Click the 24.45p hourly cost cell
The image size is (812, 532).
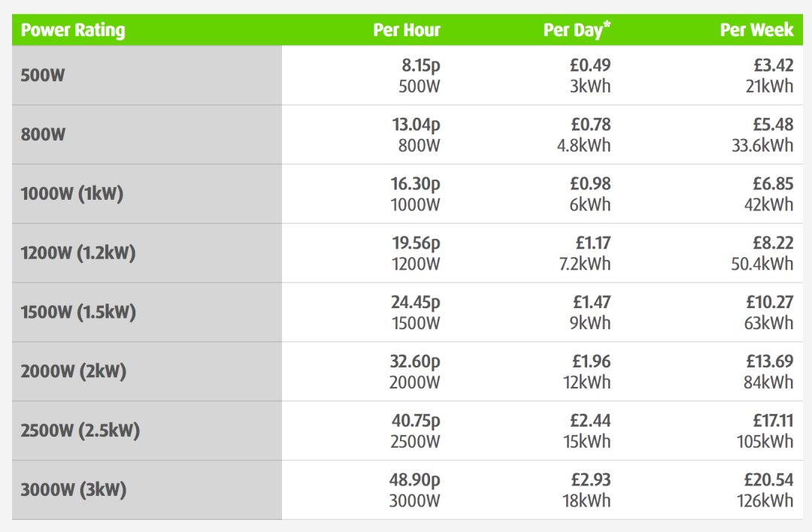pyautogui.click(x=415, y=302)
